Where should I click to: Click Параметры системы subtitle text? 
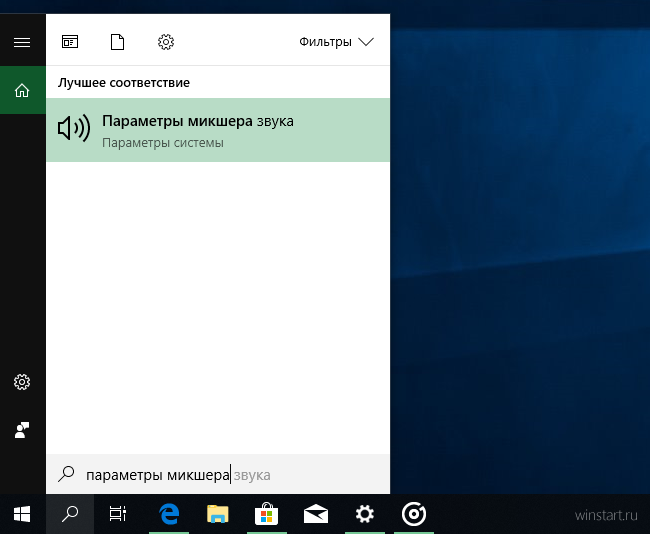pyautogui.click(x=162, y=143)
